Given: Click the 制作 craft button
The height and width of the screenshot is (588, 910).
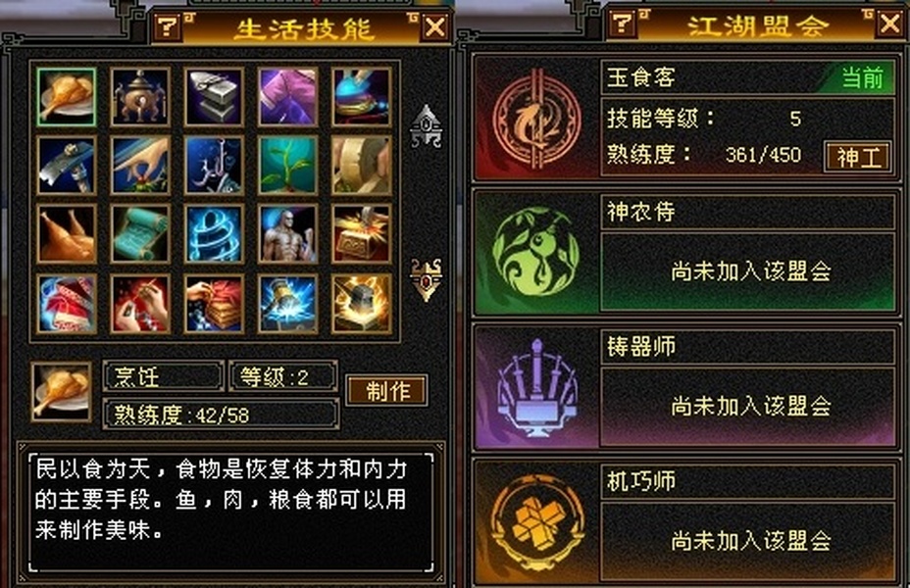Looking at the screenshot, I should click(x=387, y=390).
